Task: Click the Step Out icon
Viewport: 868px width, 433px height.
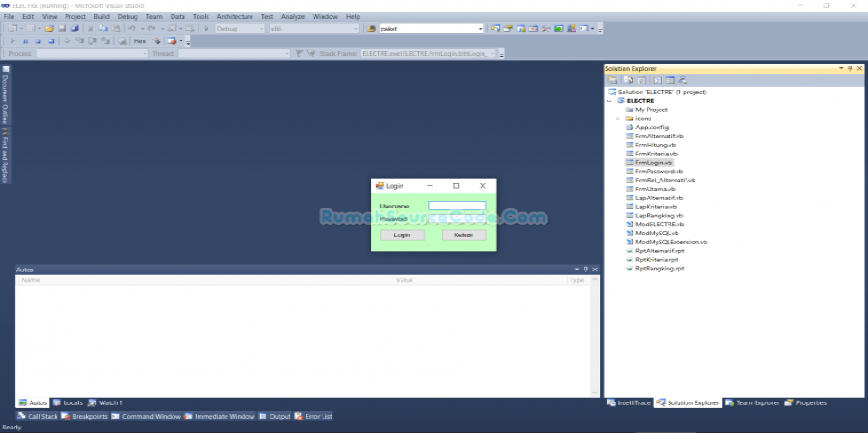Action: click(104, 41)
